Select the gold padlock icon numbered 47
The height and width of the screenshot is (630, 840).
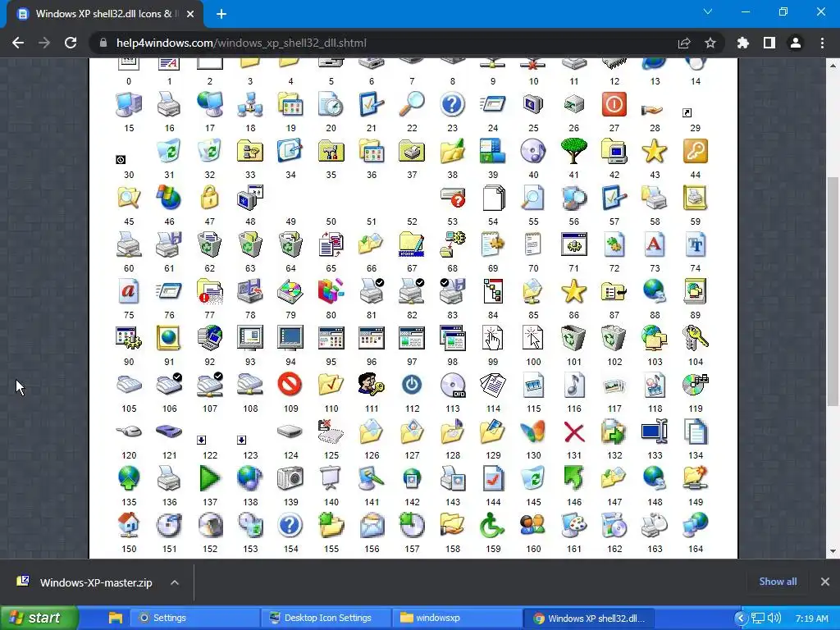(x=209, y=198)
